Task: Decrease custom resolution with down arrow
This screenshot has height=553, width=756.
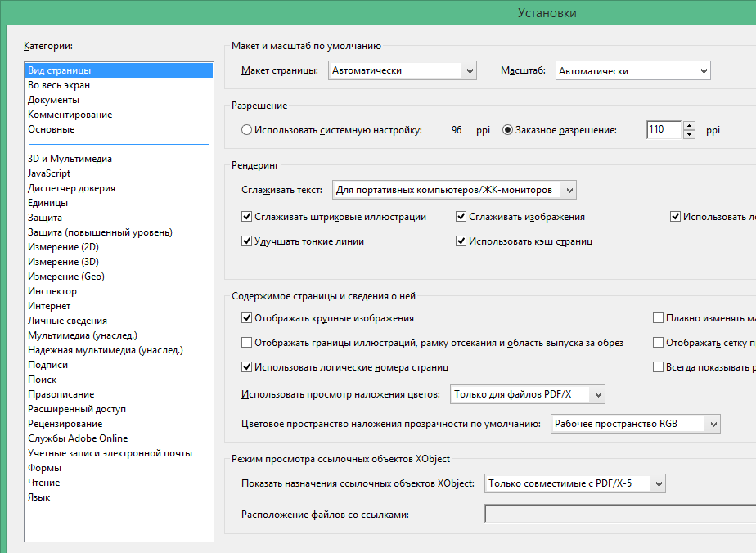Action: click(690, 134)
